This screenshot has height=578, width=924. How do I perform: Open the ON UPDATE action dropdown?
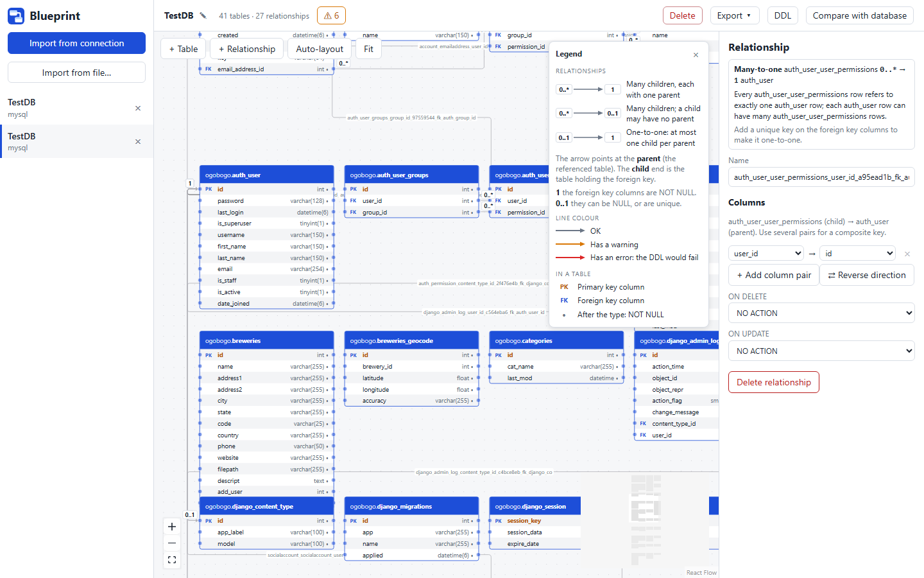pos(821,351)
